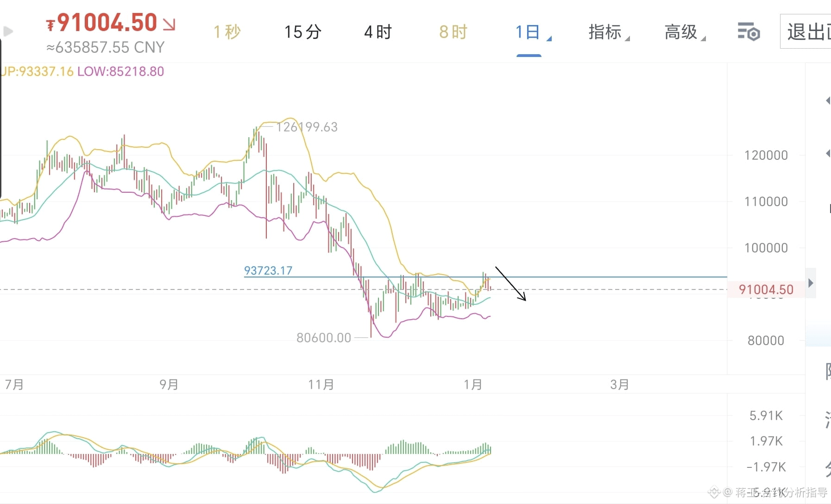The image size is (831, 504).
Task: Click the 93723.17 horizontal line label
Action: [269, 271]
